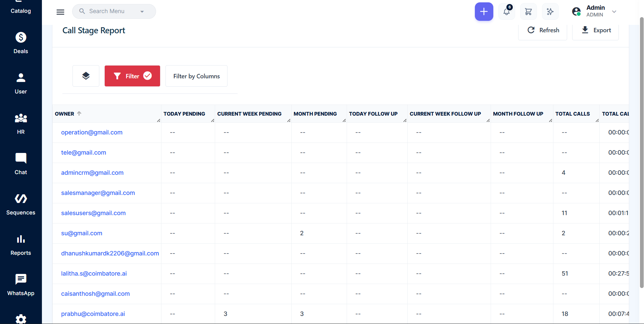This screenshot has height=324, width=644.
Task: Open the Admin profile avatar
Action: pos(577,11)
